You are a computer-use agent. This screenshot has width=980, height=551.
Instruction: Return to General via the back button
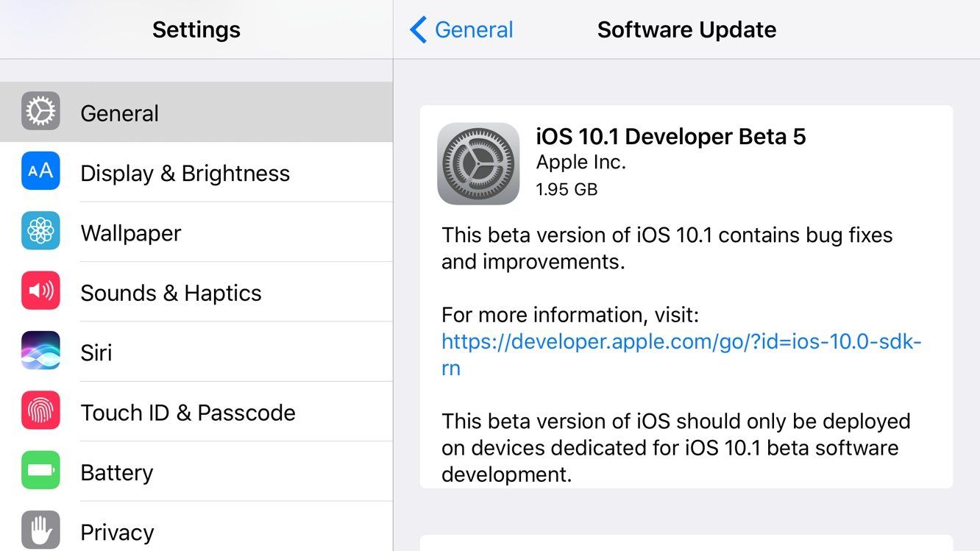(461, 29)
